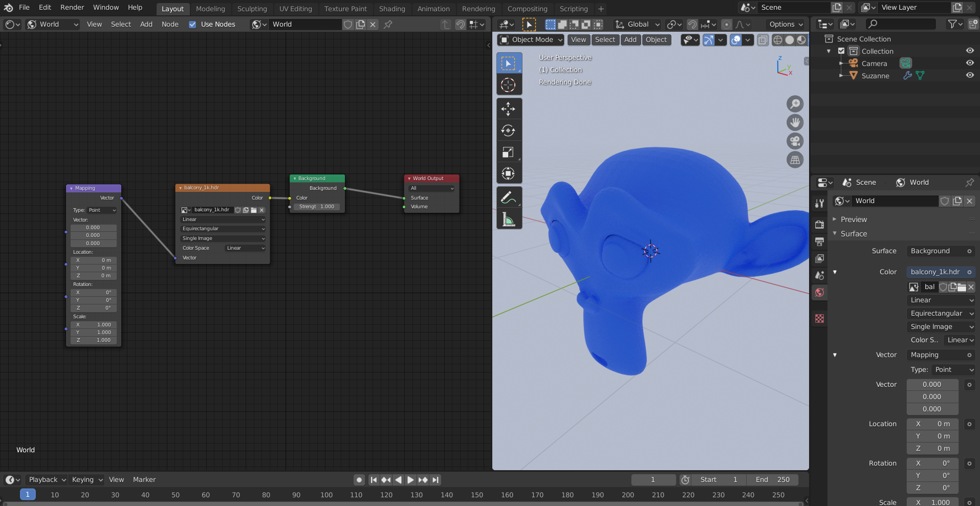Activate the Cursor tool

coord(508,85)
